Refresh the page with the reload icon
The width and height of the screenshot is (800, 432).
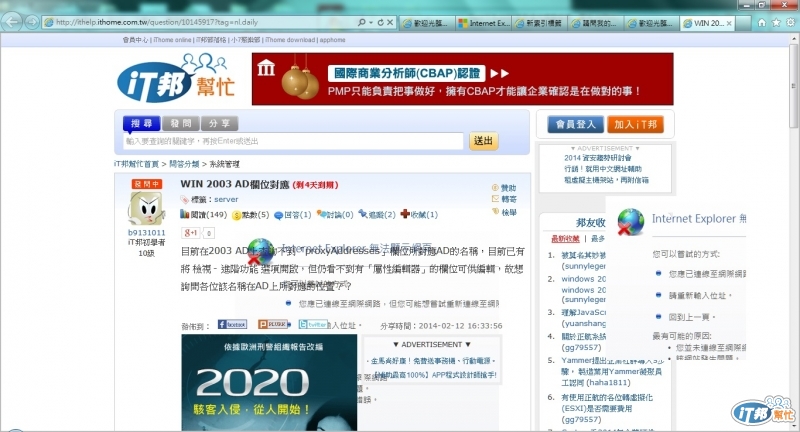[x=380, y=22]
